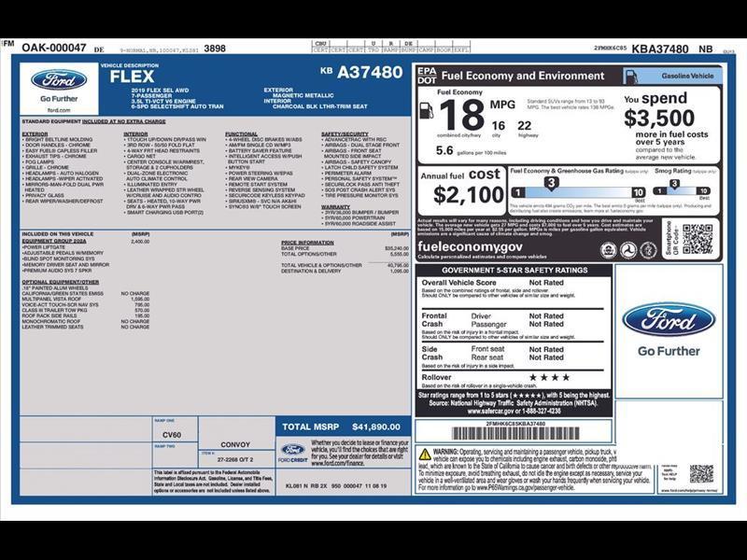This screenshot has height=560, width=747.
Task: Click the Gasoline Vehicle tab label
Action: [x=687, y=77]
